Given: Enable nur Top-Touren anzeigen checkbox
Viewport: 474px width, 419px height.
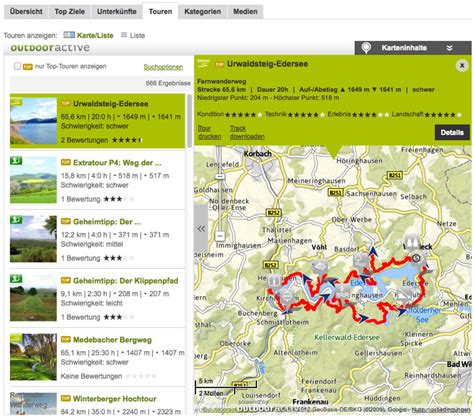Looking at the screenshot, I should tap(17, 66).
